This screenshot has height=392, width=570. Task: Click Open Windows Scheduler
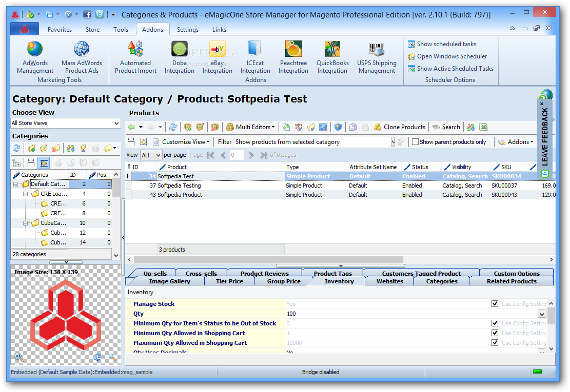447,56
